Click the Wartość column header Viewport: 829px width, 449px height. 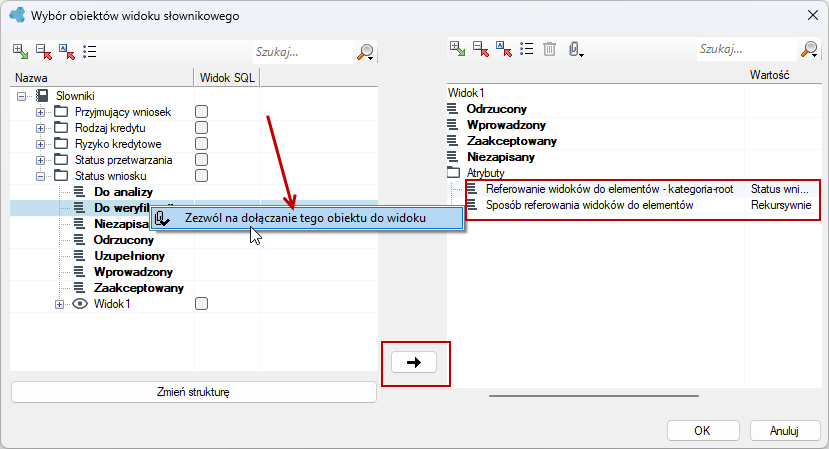tap(769, 75)
